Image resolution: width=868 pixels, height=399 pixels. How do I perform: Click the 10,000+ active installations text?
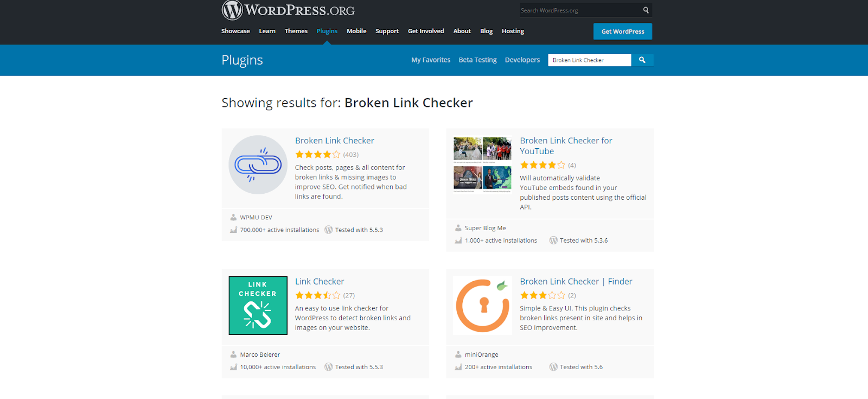[278, 368]
